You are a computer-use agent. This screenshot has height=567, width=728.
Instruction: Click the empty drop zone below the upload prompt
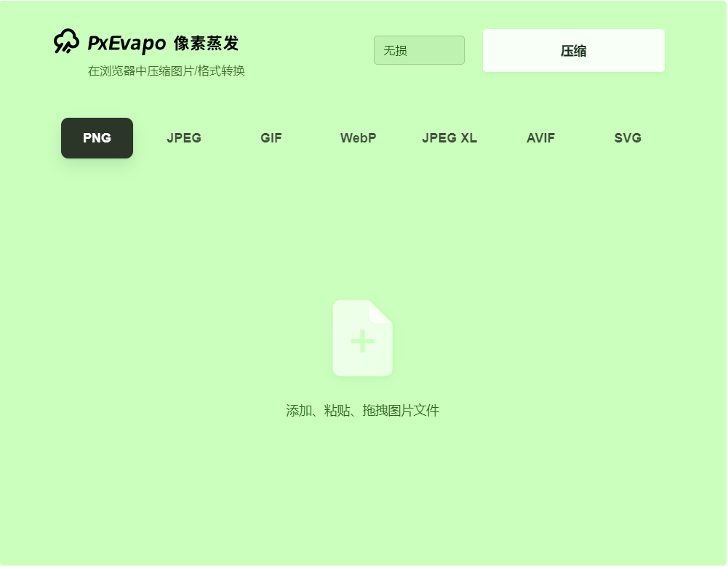(x=362, y=487)
